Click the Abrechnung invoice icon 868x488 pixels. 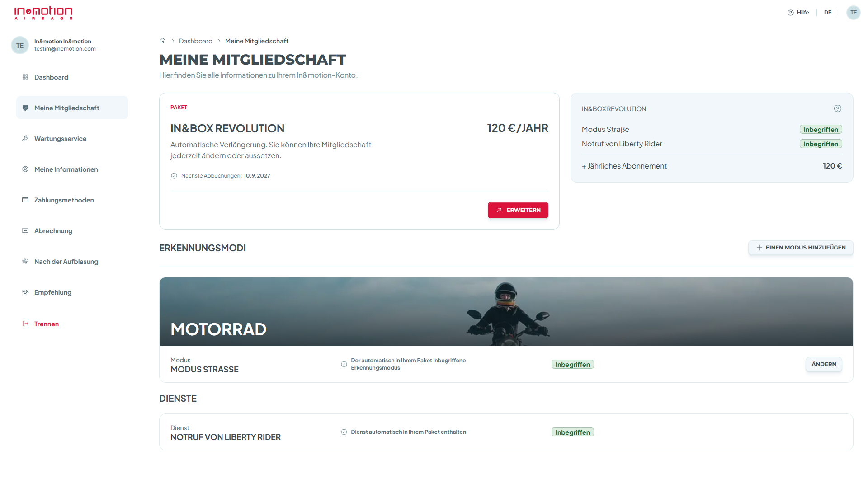[25, 230]
